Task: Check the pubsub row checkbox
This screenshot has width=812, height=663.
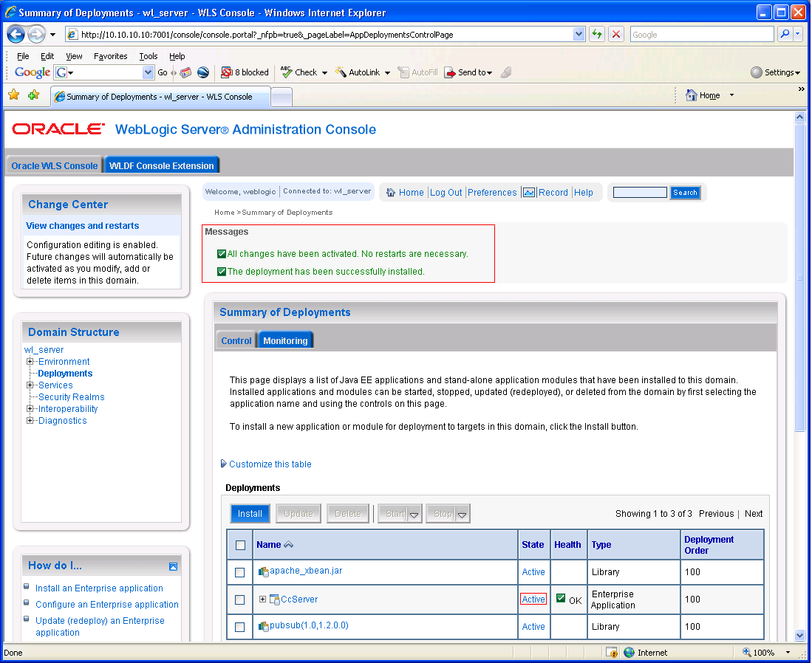Action: pyautogui.click(x=240, y=627)
